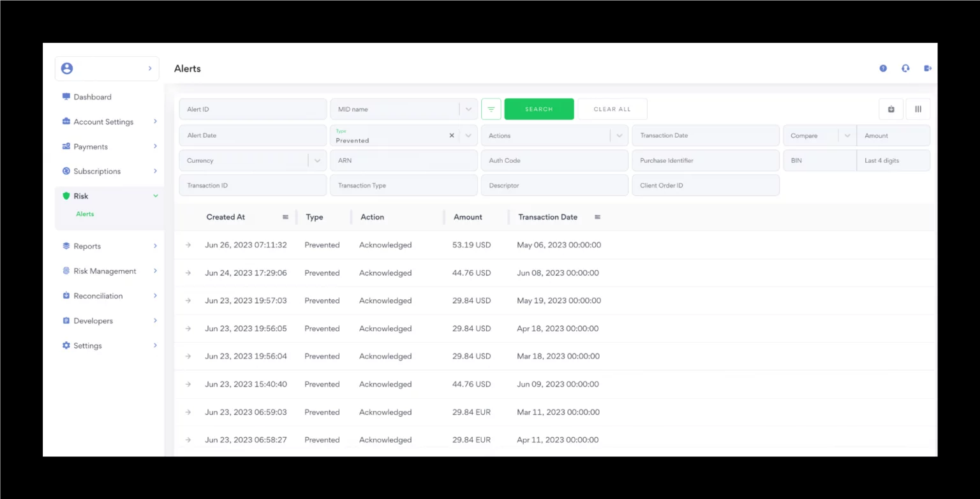Viewport: 980px width, 499px height.
Task: Click the help question mark icon
Action: (883, 68)
